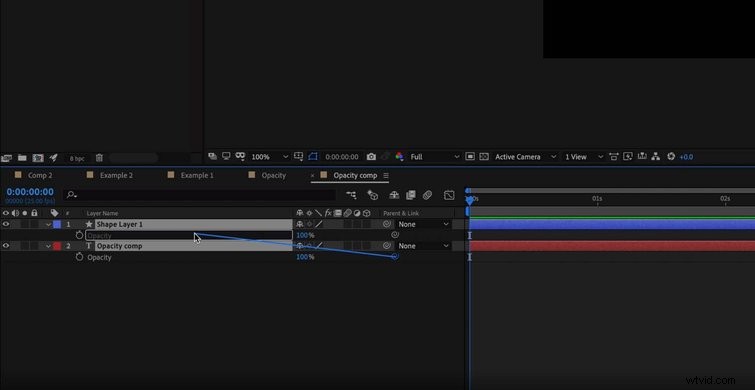
Task: Click the 01s marker on time ruler
Action: (x=597, y=198)
